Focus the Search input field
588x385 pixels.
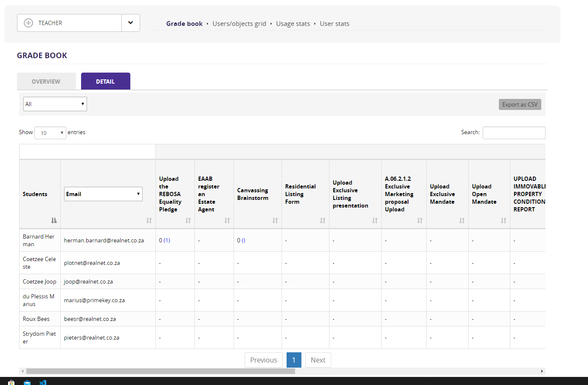click(514, 133)
